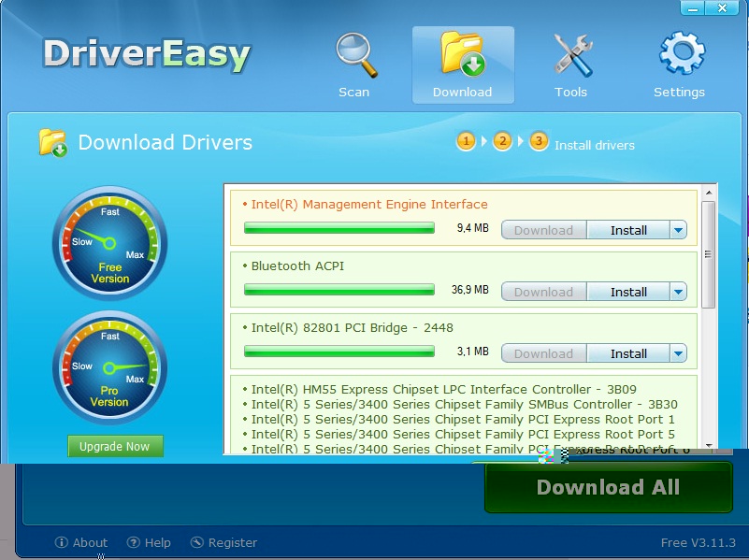
Task: Click the Help question mark icon
Action: tap(134, 542)
